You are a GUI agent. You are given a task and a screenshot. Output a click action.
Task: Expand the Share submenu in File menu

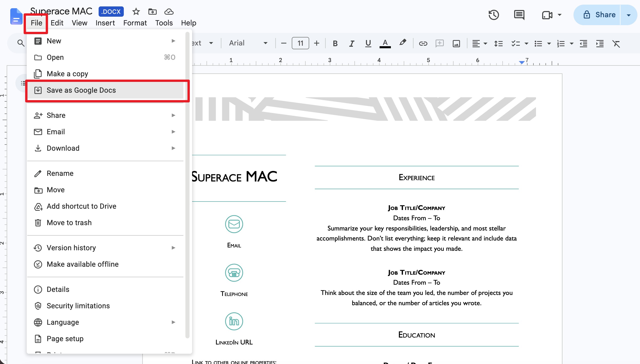(x=105, y=115)
